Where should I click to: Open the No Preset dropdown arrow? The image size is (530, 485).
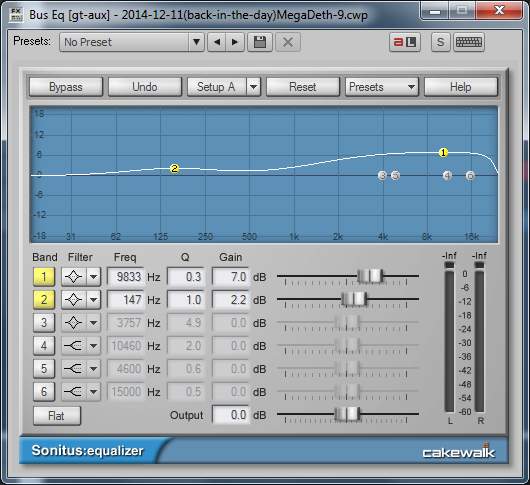point(196,42)
